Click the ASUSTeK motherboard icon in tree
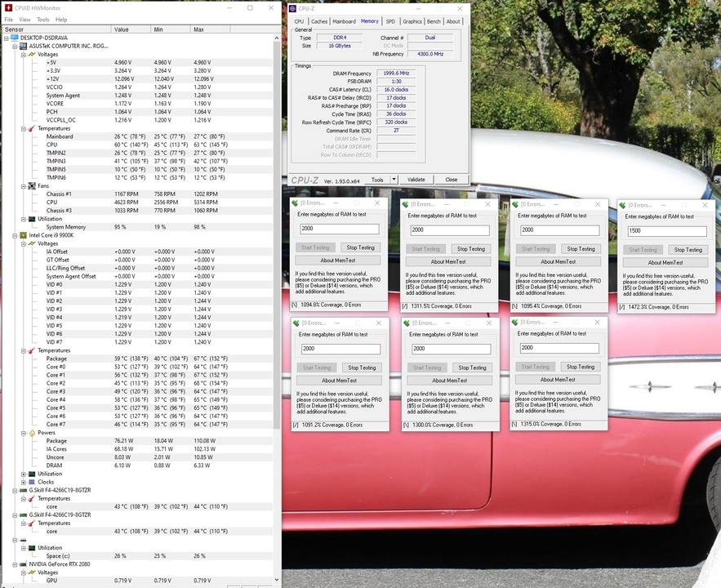This screenshot has height=588, width=721. point(24,46)
